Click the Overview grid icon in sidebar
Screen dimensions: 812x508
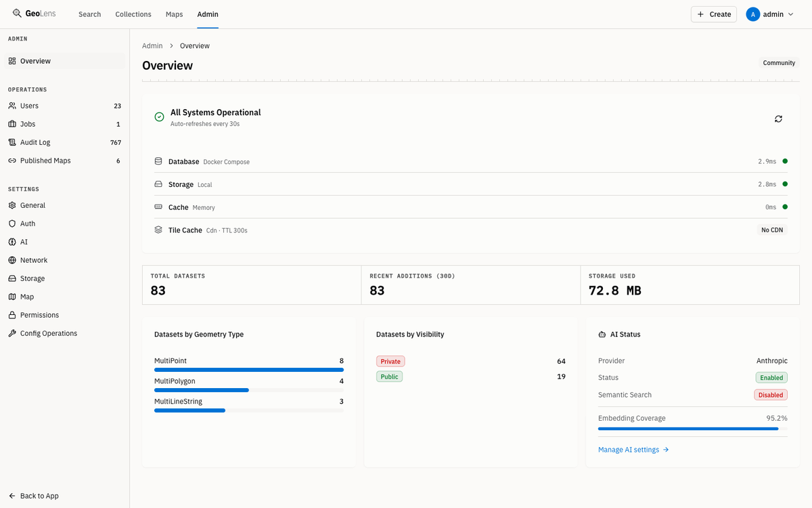[x=12, y=61]
